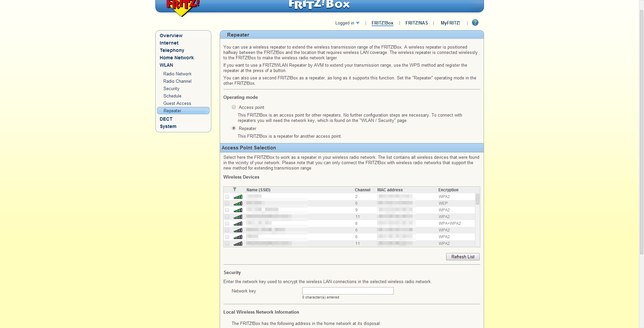Open the FRITZ!Box tab link
The height and width of the screenshot is (328, 644).
(x=382, y=23)
